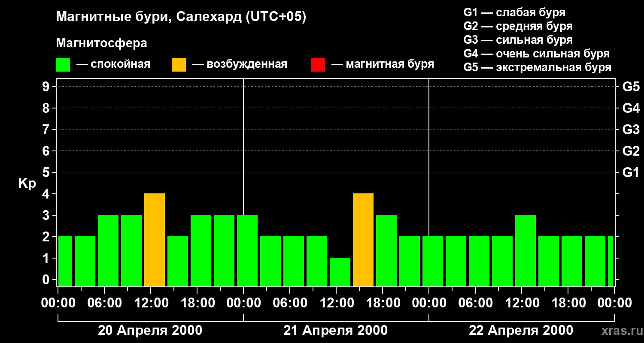Select the orange Kp 4 bar on 21 April
The height and width of the screenshot is (343, 644).
tap(363, 240)
